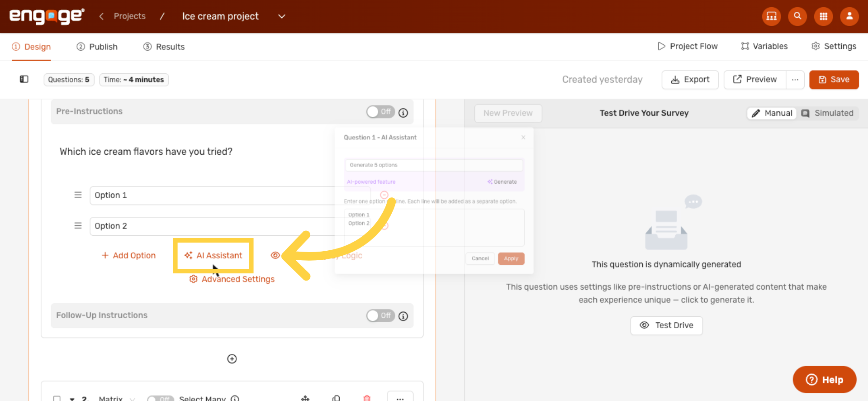Open the presentation board icon in header
Viewport: 868px width, 401px height.
click(x=771, y=16)
